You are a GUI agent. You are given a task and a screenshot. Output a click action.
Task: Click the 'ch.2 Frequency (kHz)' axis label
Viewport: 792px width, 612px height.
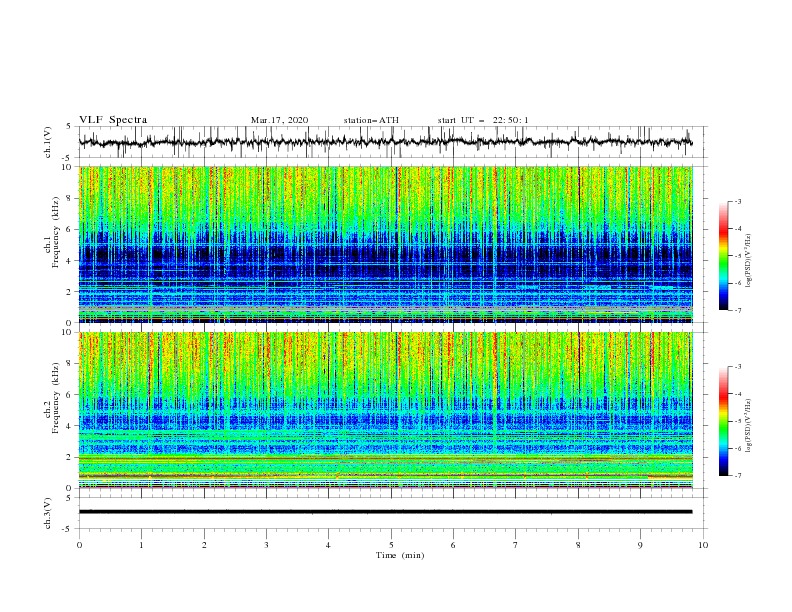click(52, 398)
